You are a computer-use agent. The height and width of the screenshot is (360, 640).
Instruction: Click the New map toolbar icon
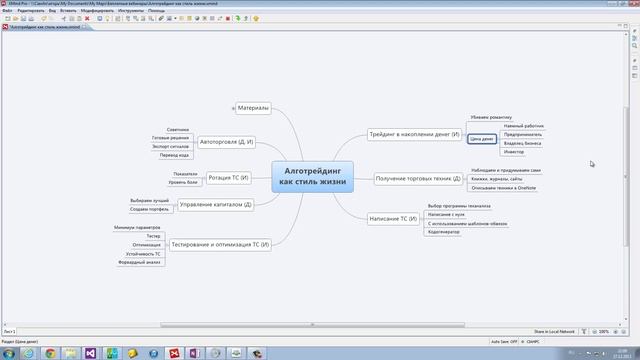click(8, 18)
